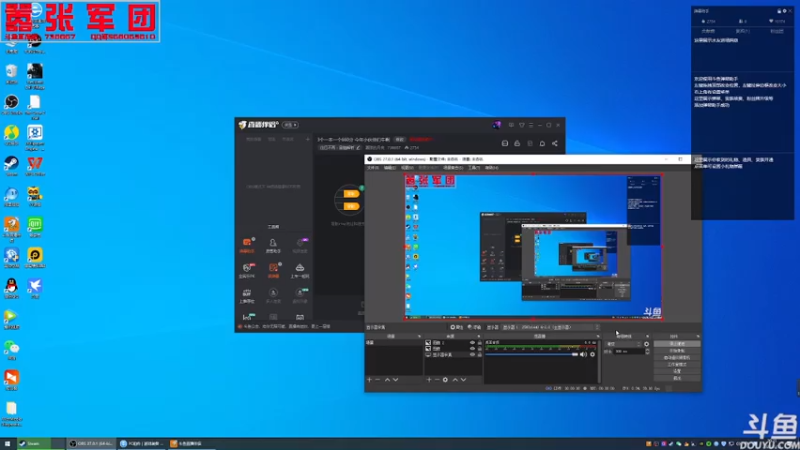
Task: Click 退出 exit button in OBS controls
Action: tap(677, 378)
